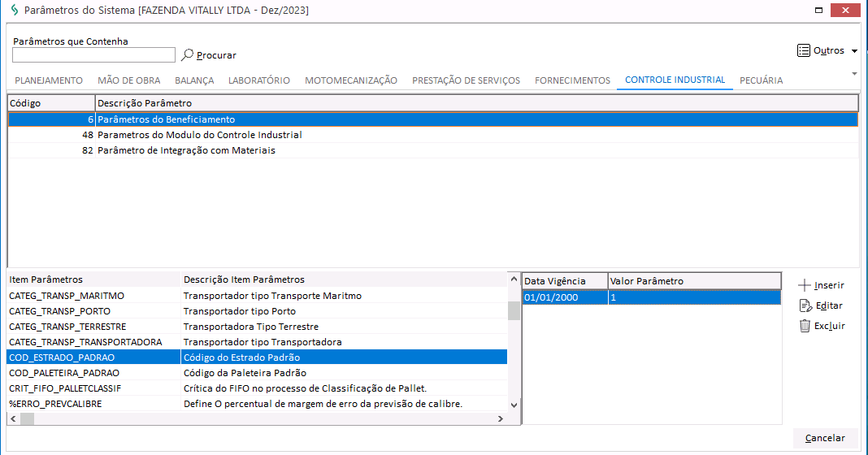Click the Procurar search button
The image size is (868, 455).
point(209,54)
